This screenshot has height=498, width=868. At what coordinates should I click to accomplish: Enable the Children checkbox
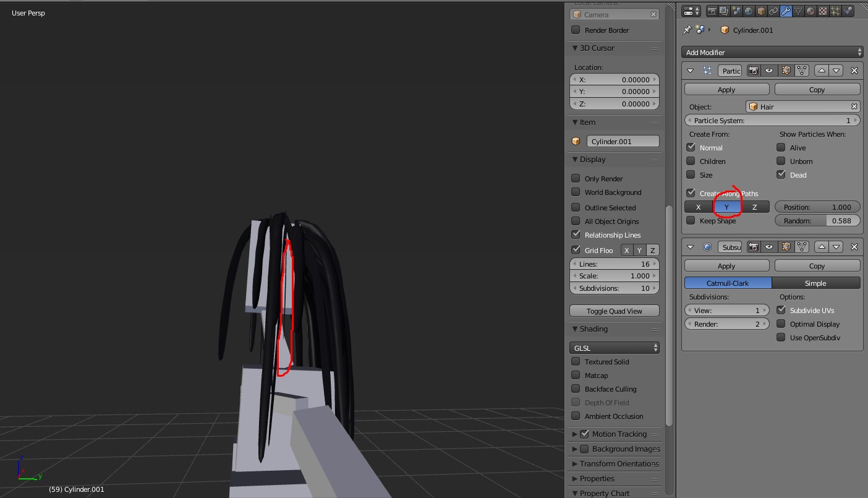[691, 161]
